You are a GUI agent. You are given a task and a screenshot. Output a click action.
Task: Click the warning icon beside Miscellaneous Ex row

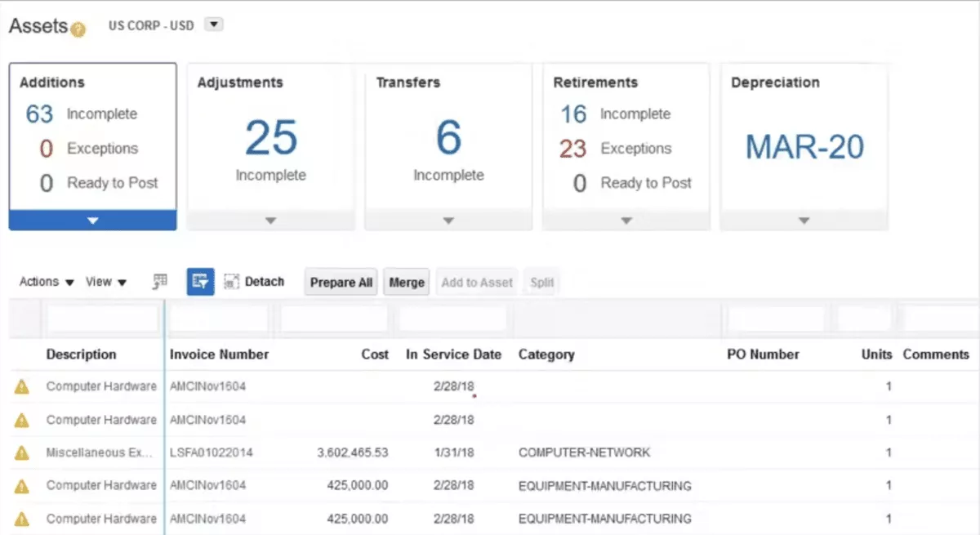[x=22, y=452]
